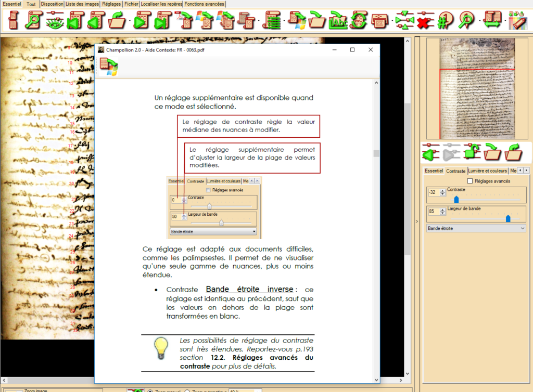Open the Bande étroite dropdown in right panel
The width and height of the screenshot is (533, 392).
(476, 228)
